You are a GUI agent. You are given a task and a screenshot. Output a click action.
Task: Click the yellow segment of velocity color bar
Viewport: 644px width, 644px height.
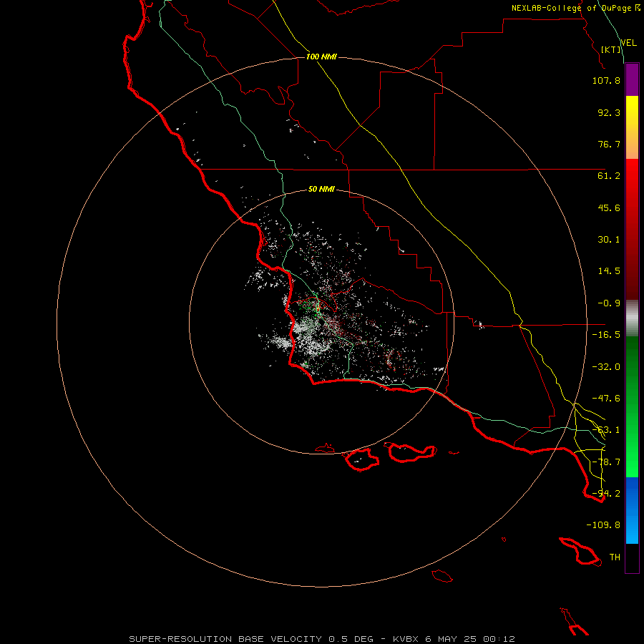pyautogui.click(x=632, y=127)
